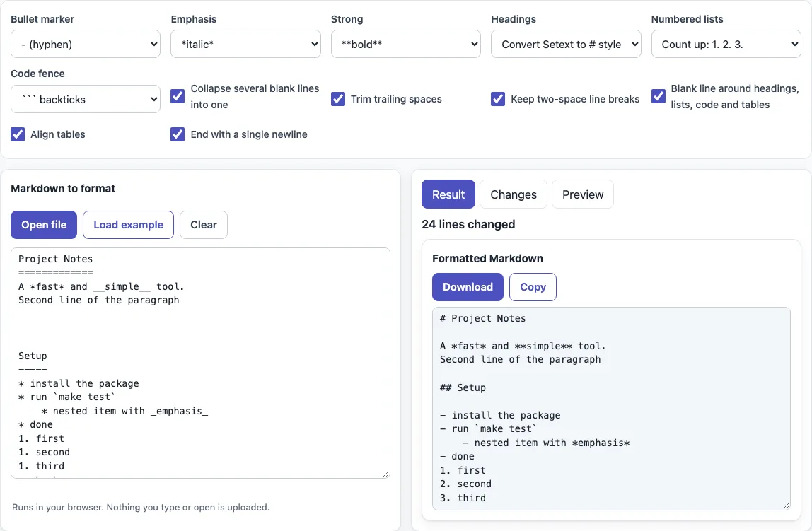Click inside the Markdown to format textarea

[x=200, y=363]
